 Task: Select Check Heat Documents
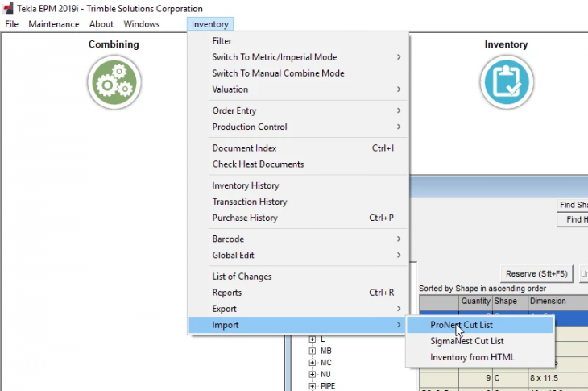point(298,164)
